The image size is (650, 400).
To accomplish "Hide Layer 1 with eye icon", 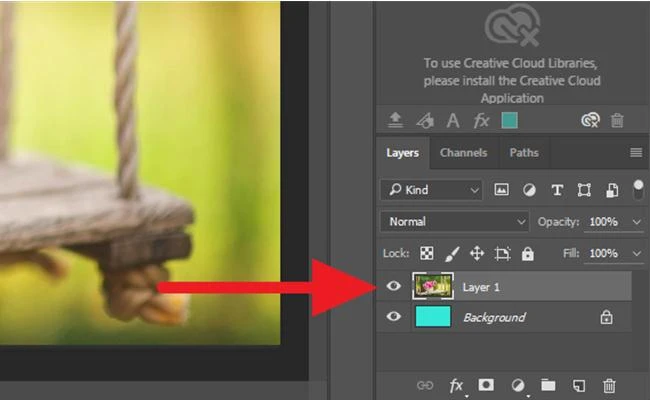I will (393, 286).
